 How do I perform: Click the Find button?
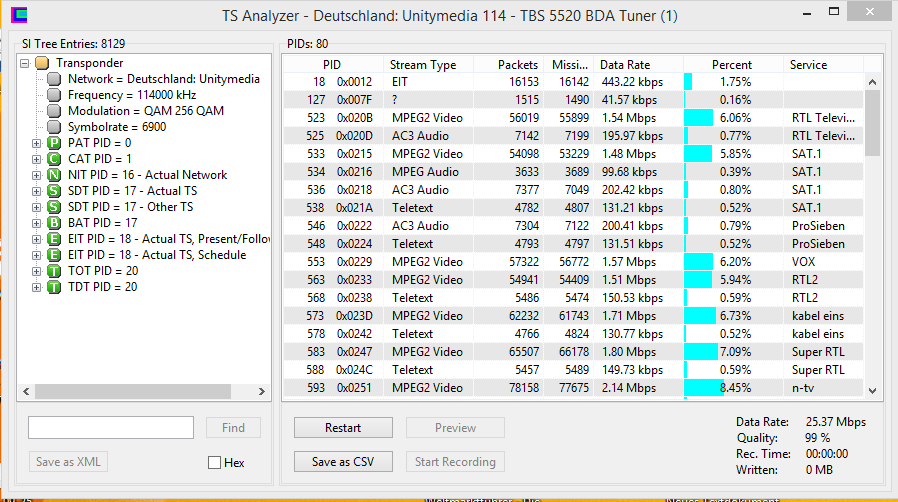pyautogui.click(x=233, y=428)
